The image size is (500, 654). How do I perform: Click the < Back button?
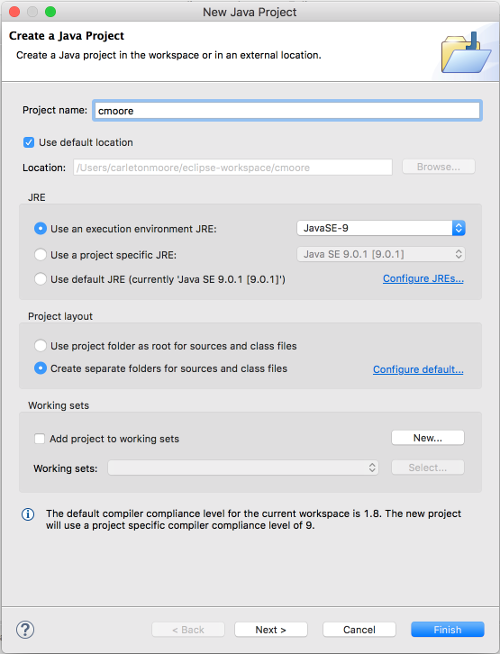pos(188,629)
